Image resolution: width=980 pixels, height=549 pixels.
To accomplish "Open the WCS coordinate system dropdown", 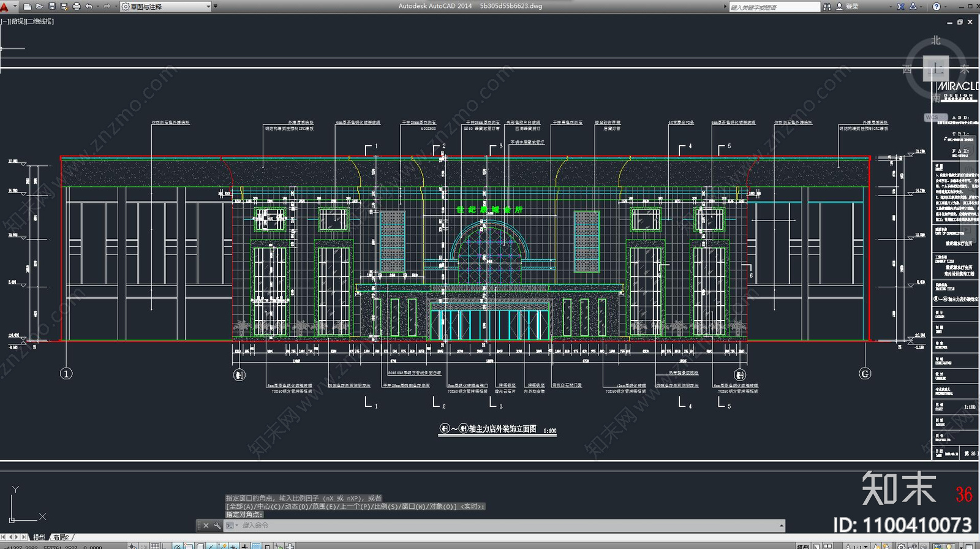I will pyautogui.click(x=935, y=117).
